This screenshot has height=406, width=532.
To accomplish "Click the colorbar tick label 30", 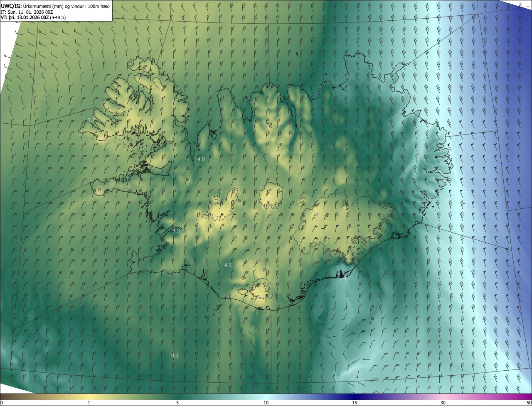I will (x=443, y=403).
